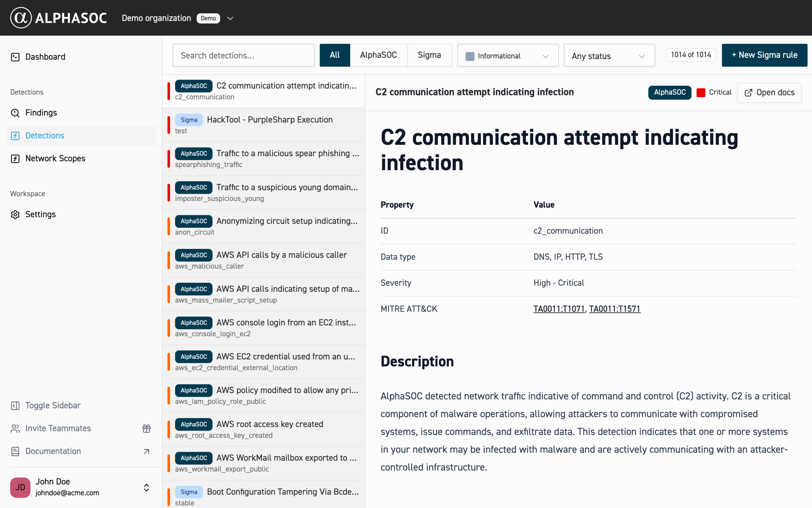Click the AlphaSOC logo icon
The image size is (812, 508).
[21, 18]
